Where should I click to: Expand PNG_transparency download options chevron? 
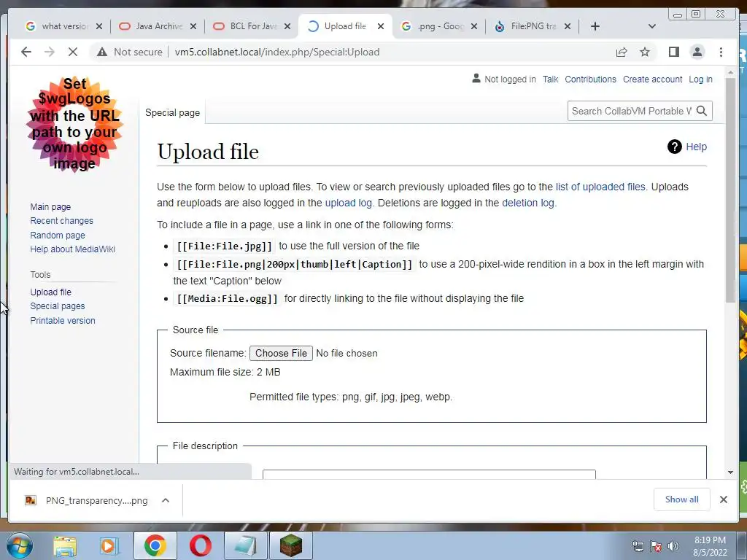(166, 500)
